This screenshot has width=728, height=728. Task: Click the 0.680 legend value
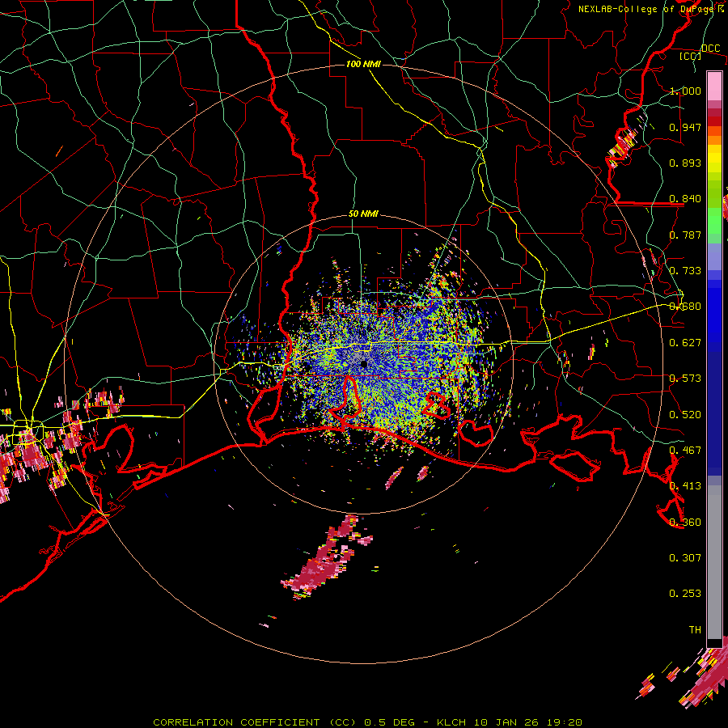685,307
